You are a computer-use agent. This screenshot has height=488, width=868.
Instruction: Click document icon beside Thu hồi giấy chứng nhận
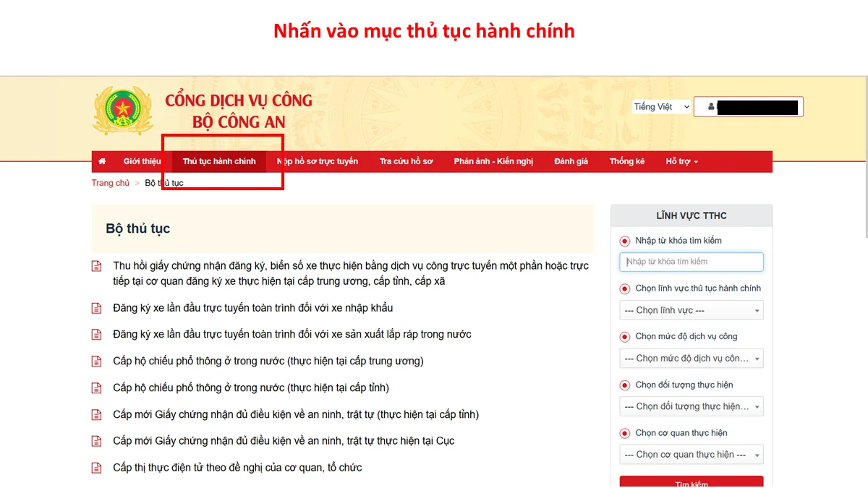point(96,266)
